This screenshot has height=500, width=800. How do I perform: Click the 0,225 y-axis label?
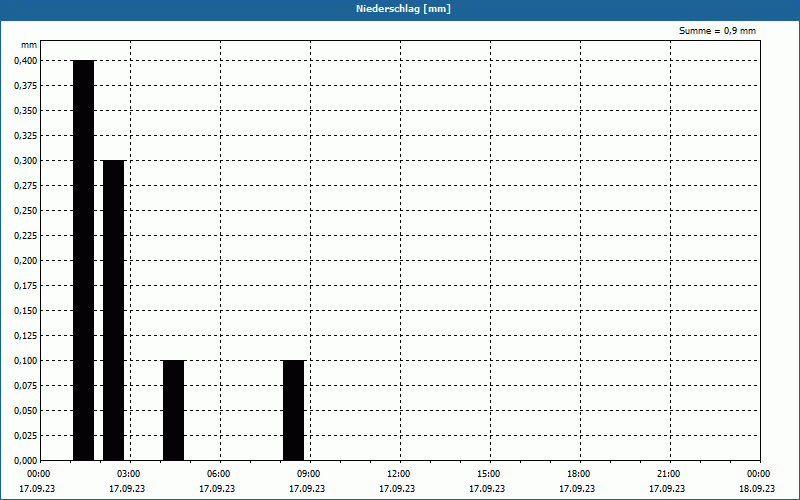26,236
